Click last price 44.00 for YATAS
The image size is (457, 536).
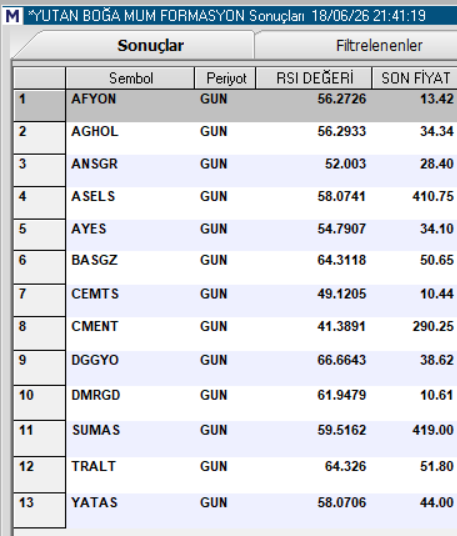coord(437,502)
